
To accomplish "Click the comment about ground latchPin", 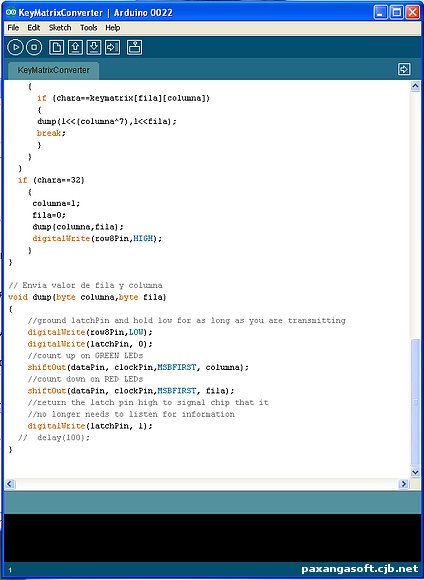I will (186, 320).
